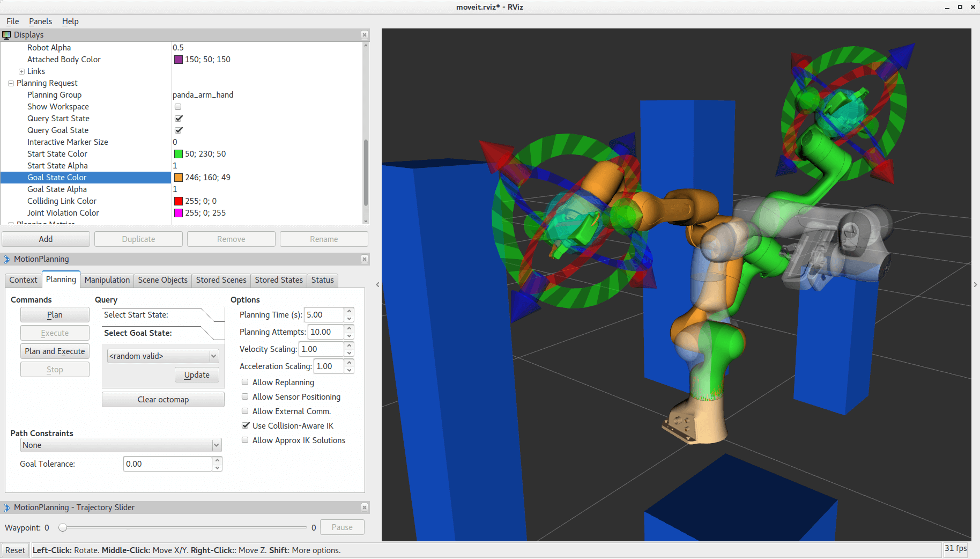Image resolution: width=980 pixels, height=559 pixels.
Task: Click the Acceleration Scaling input field
Action: [329, 366]
